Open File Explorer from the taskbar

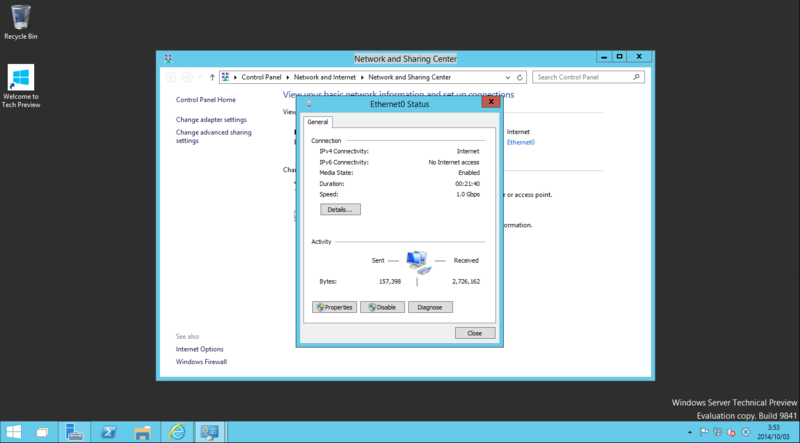[142, 432]
